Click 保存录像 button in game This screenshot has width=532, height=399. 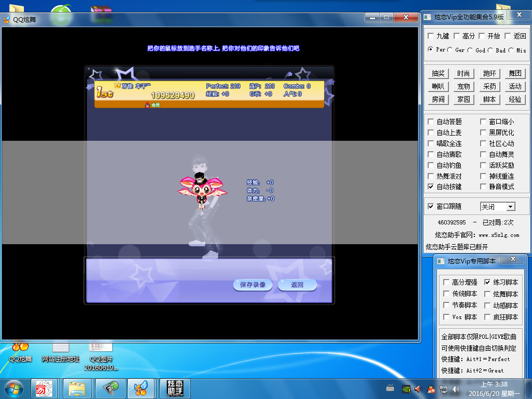pyautogui.click(x=253, y=285)
